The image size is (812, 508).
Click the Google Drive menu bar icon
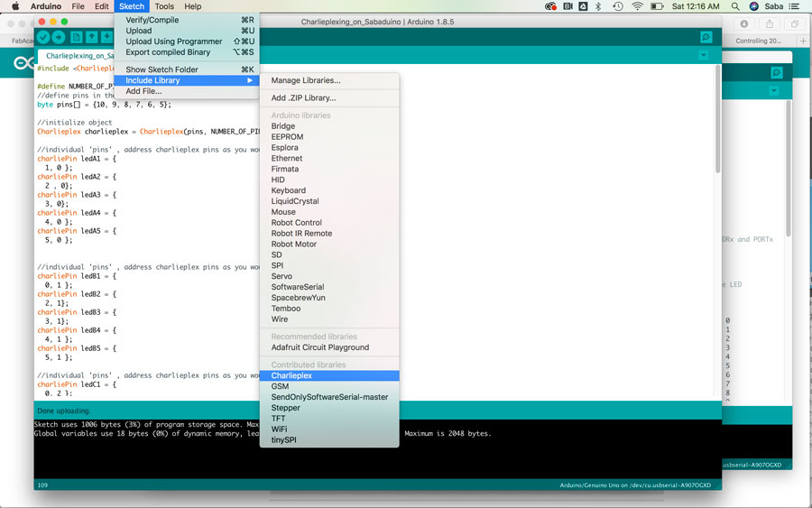(x=583, y=6)
